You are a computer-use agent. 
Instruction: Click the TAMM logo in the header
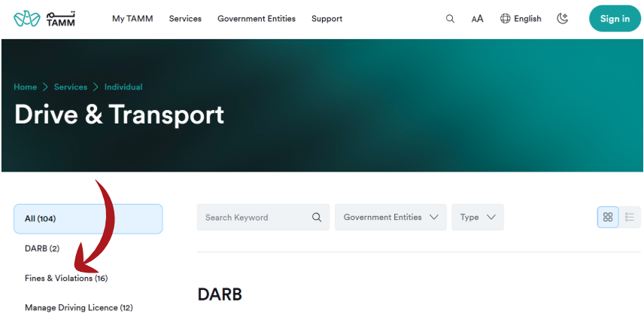click(44, 19)
